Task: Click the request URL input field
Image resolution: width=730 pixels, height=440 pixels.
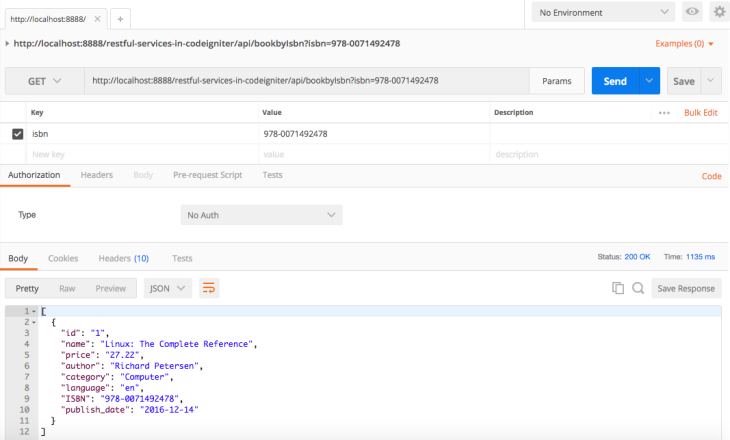Action: [305, 81]
